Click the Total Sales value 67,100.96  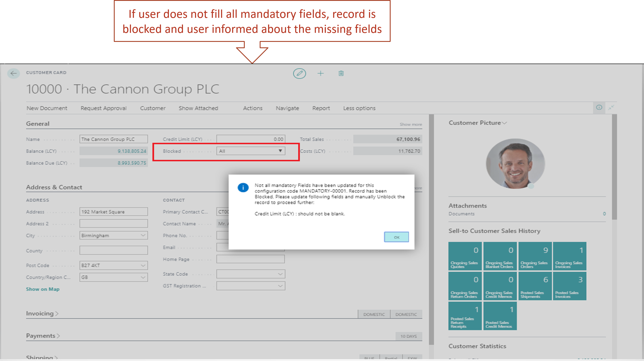[x=388, y=139]
